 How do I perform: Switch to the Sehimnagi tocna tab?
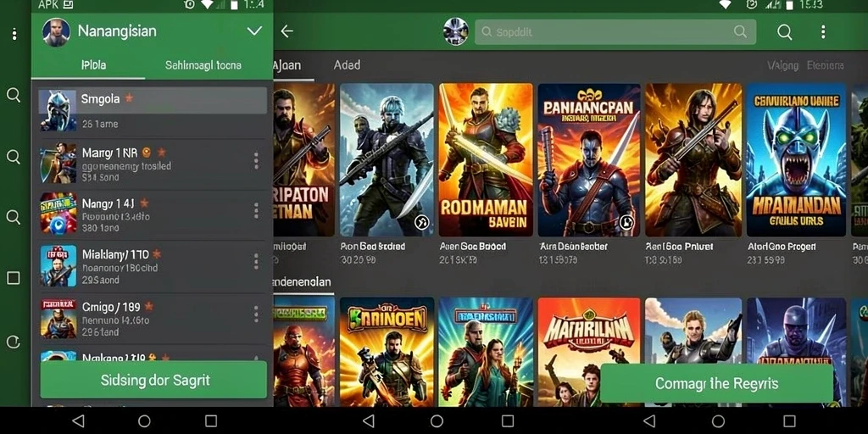[x=203, y=65]
